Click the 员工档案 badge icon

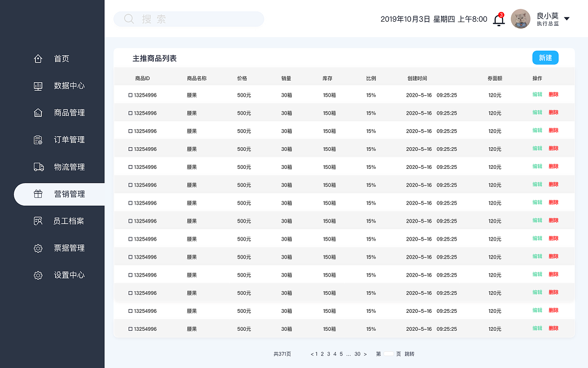[x=38, y=221]
